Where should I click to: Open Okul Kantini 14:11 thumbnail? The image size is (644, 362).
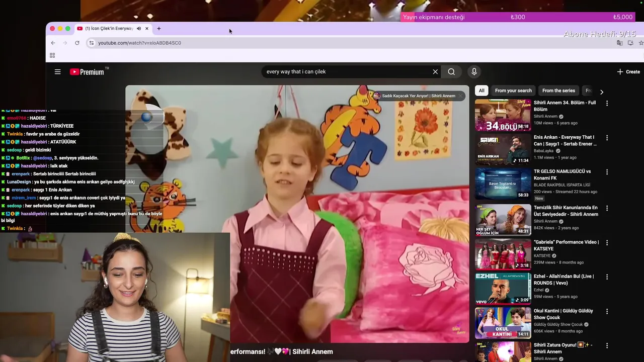pyautogui.click(x=503, y=323)
